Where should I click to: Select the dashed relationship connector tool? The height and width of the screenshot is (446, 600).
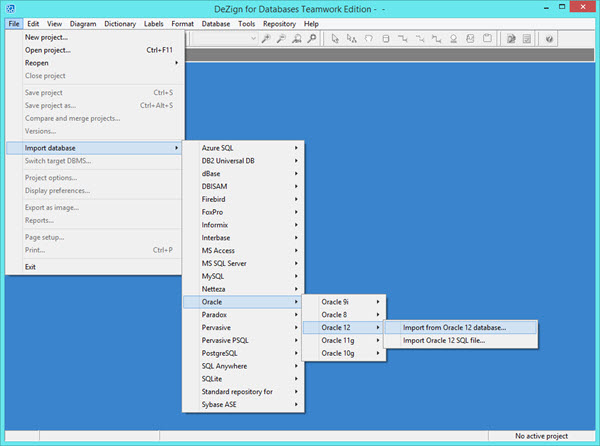(x=420, y=39)
